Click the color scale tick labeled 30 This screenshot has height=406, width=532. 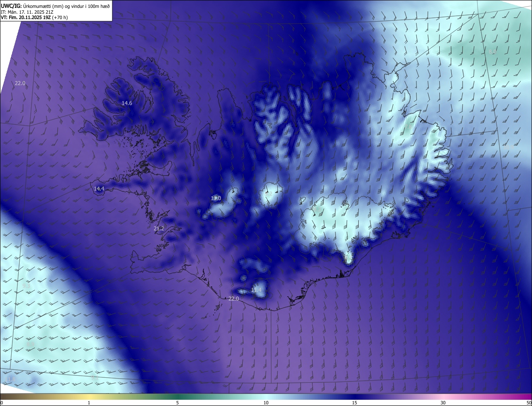pyautogui.click(x=443, y=403)
